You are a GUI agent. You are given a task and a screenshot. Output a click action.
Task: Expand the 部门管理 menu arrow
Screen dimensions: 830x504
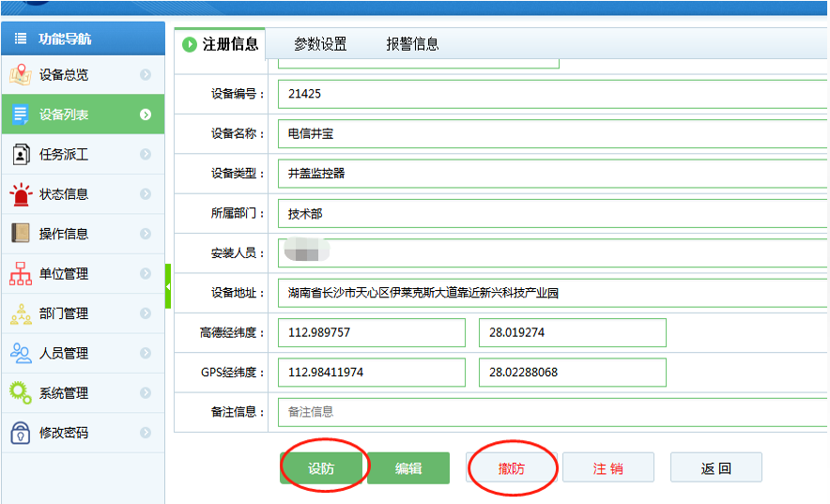click(x=146, y=313)
